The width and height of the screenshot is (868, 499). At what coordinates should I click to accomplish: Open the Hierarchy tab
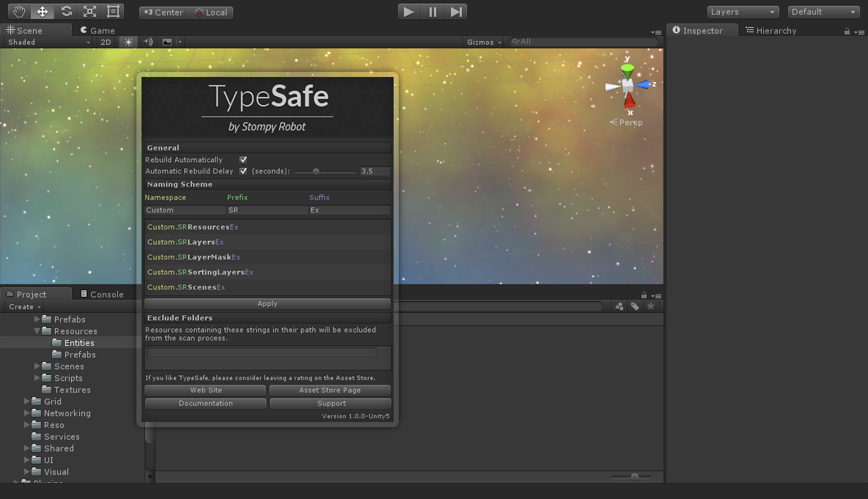tap(770, 31)
